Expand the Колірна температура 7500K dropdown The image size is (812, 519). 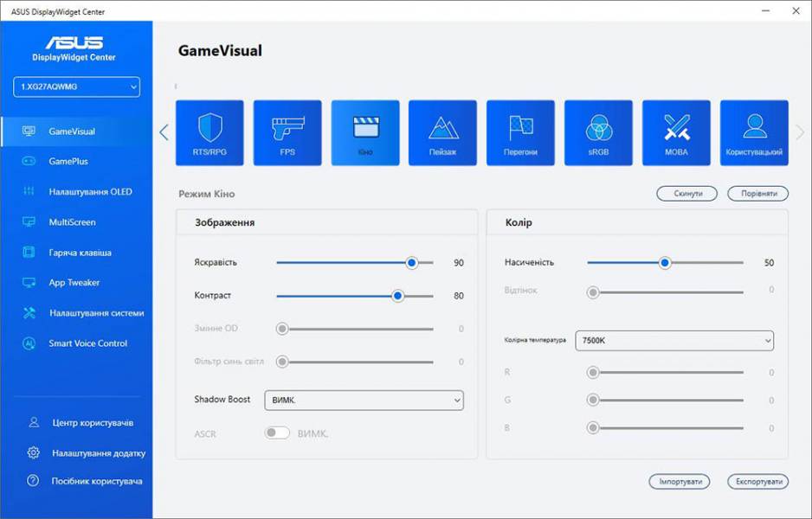pyautogui.click(x=674, y=341)
